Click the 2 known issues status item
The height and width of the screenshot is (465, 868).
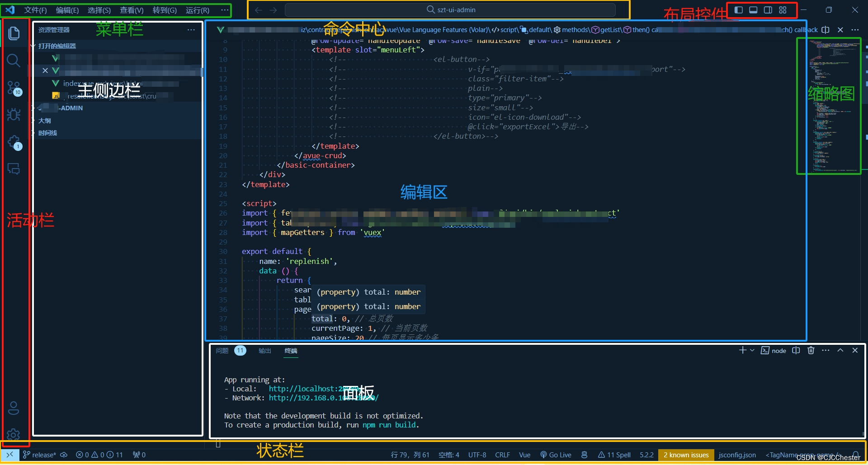pyautogui.click(x=686, y=455)
